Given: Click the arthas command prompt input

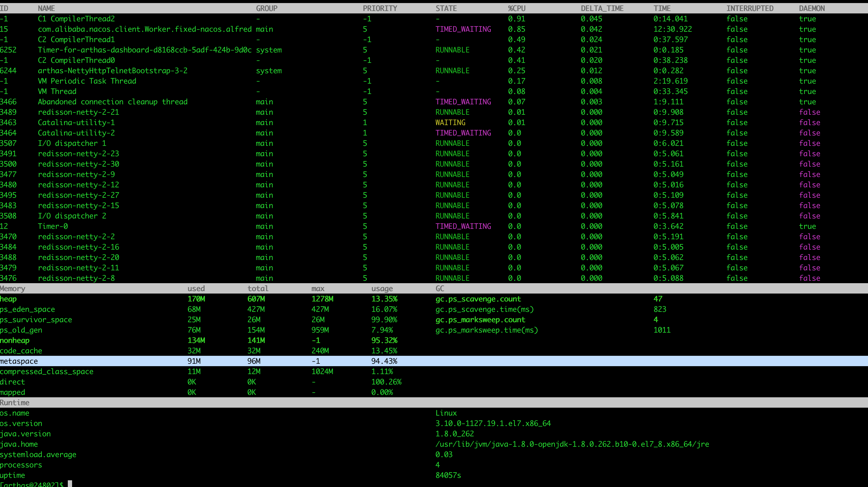Looking at the screenshot, I should pyautogui.click(x=70, y=484).
